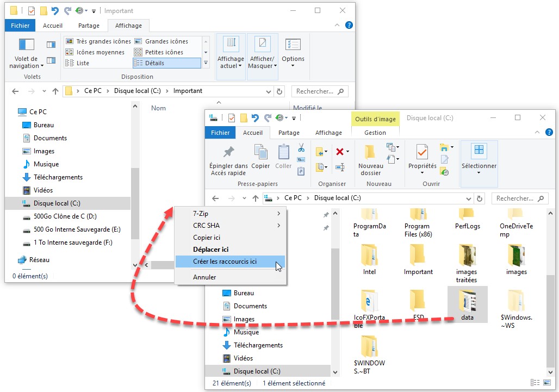Select the data folder thumbnail
This screenshot has width=559, height=392.
(467, 304)
